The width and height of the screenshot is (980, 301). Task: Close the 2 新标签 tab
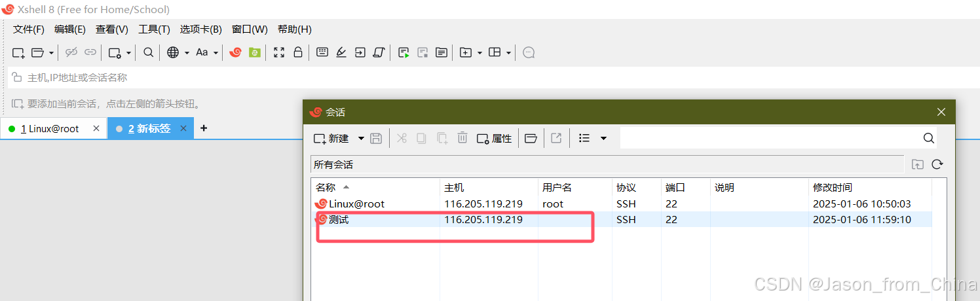click(x=183, y=128)
